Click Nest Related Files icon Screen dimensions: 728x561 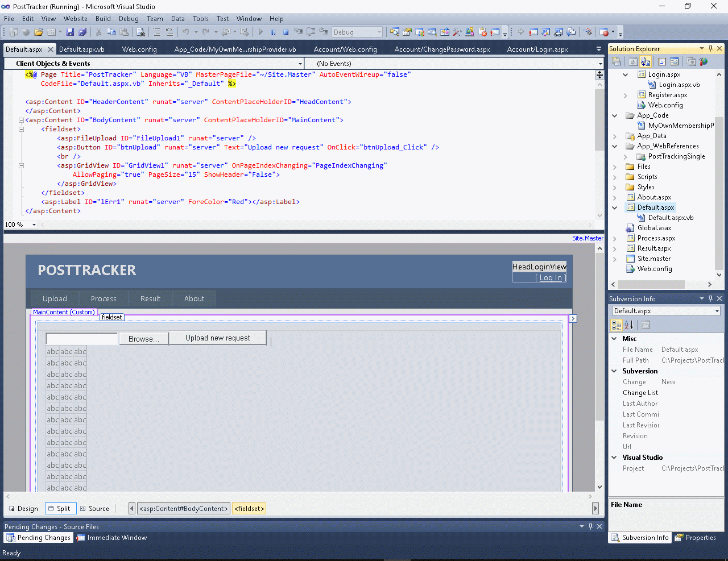point(646,61)
